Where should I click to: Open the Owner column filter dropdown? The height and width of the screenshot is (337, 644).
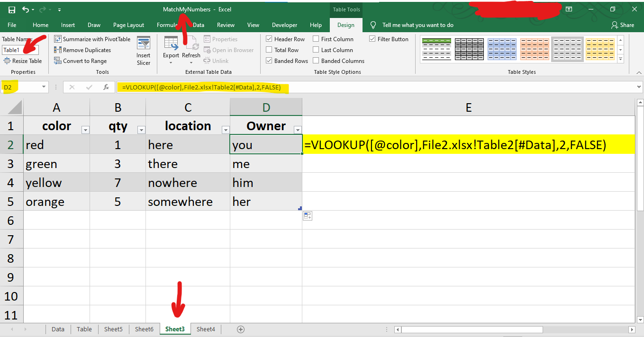298,130
